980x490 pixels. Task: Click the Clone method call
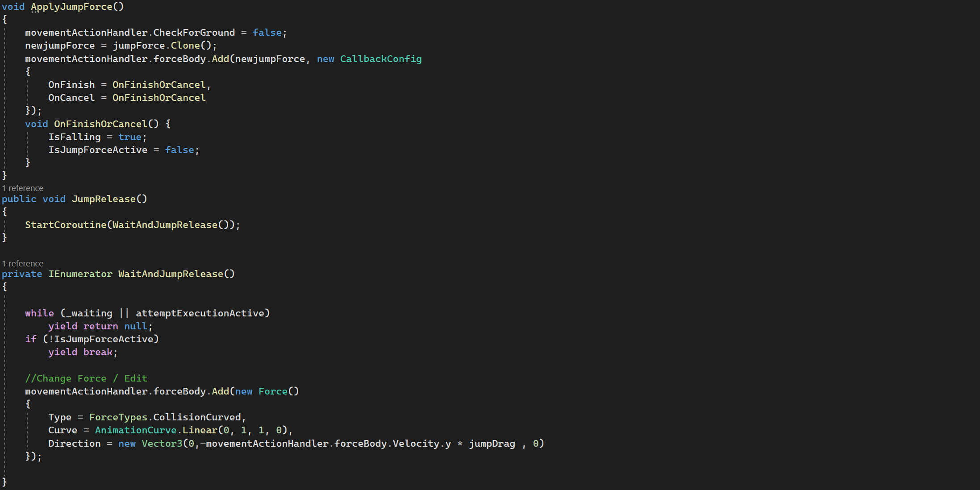(185, 46)
